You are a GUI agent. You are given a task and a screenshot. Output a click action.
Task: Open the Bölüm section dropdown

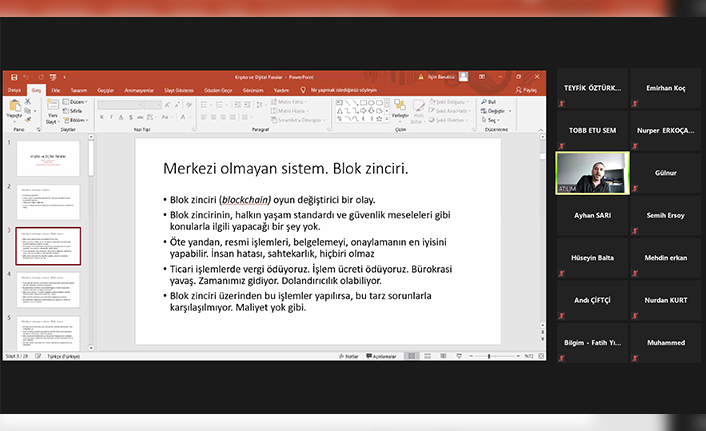tap(76, 120)
